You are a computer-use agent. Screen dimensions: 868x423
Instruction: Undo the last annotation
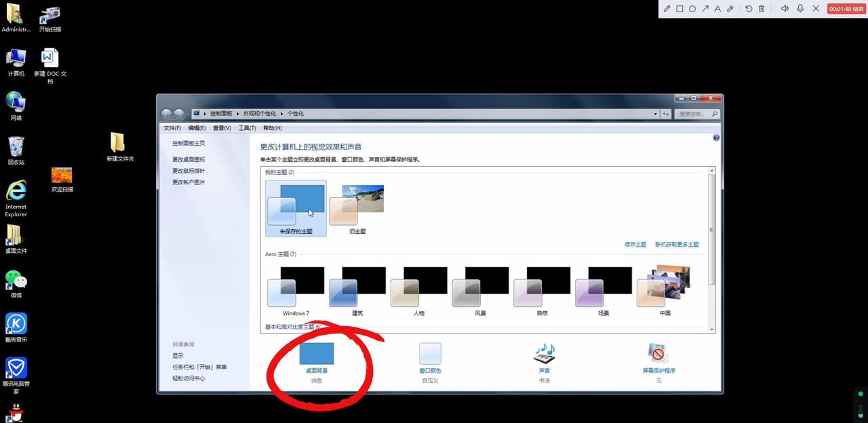(x=749, y=9)
